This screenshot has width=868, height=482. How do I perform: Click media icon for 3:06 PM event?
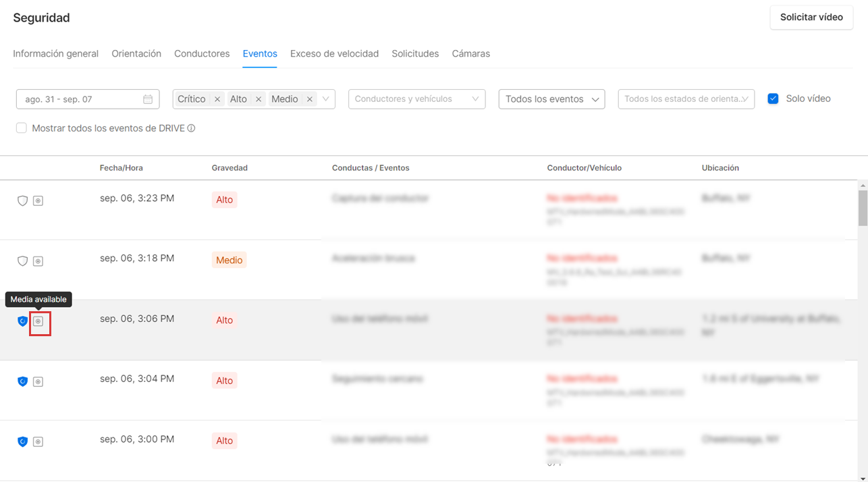tap(38, 321)
